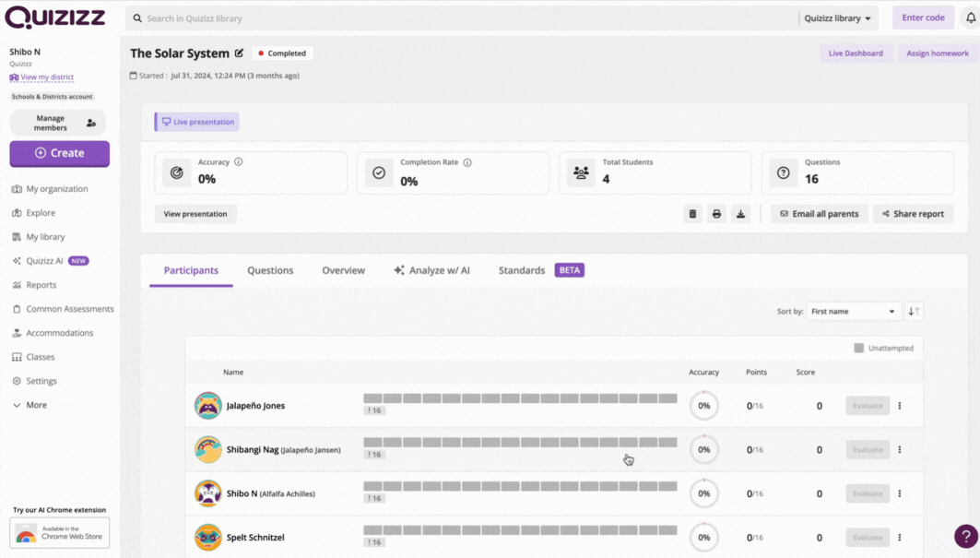Click the Completed status badge
Screen dimensions: 980x558
[282, 53]
